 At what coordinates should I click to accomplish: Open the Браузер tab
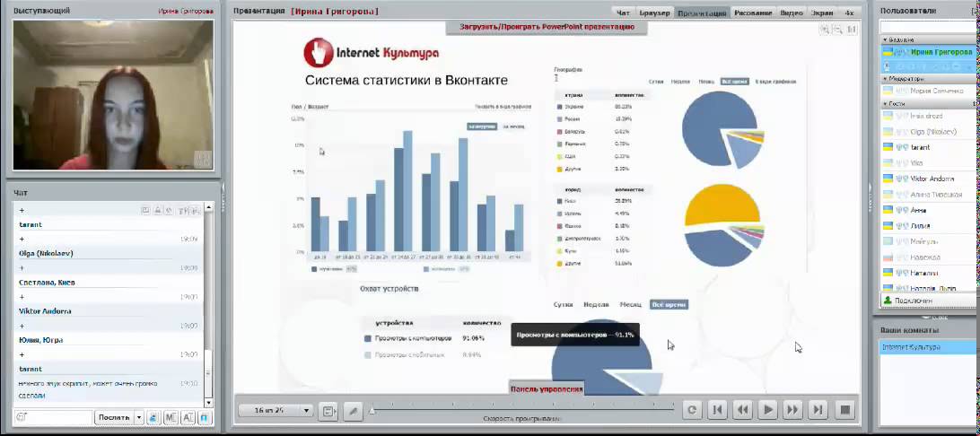(x=654, y=13)
